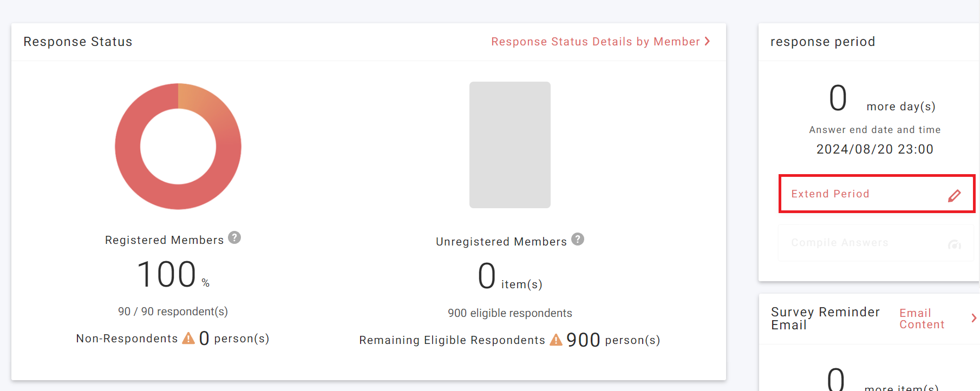Click the Non-Respondents warning icon

pyautogui.click(x=188, y=339)
